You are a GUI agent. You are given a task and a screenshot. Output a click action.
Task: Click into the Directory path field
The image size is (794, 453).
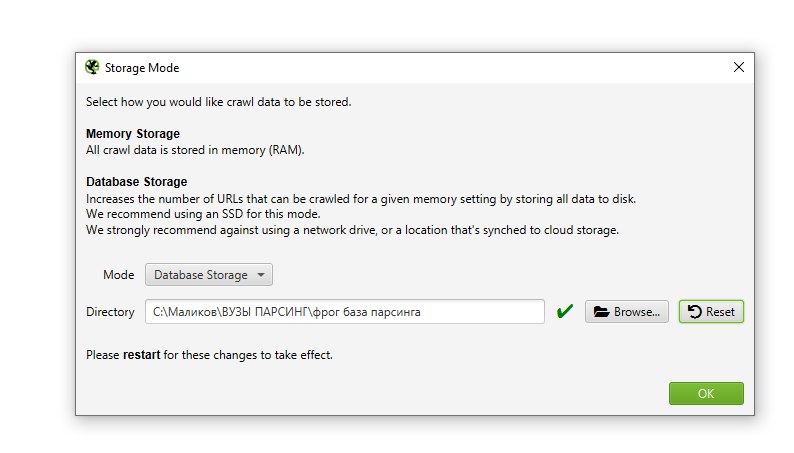[x=345, y=312]
